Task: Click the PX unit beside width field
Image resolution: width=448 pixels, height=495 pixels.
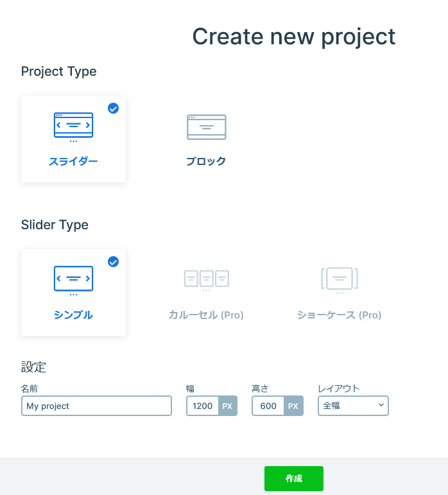Action: click(227, 406)
